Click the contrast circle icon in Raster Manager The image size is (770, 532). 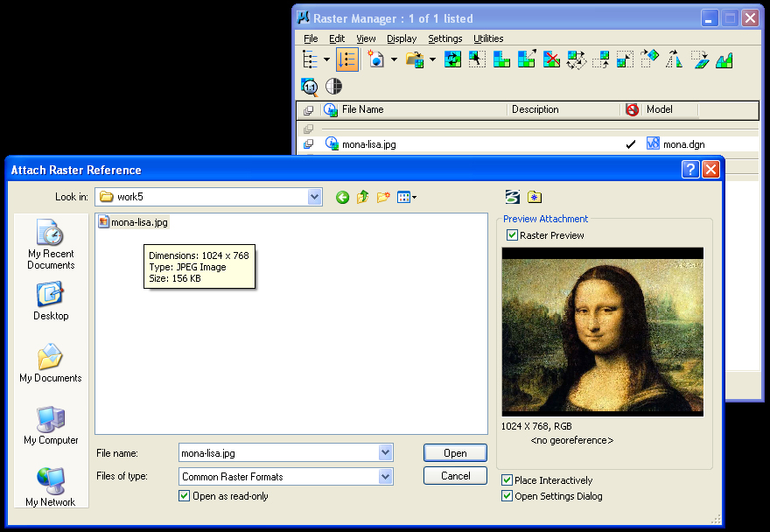(x=333, y=86)
